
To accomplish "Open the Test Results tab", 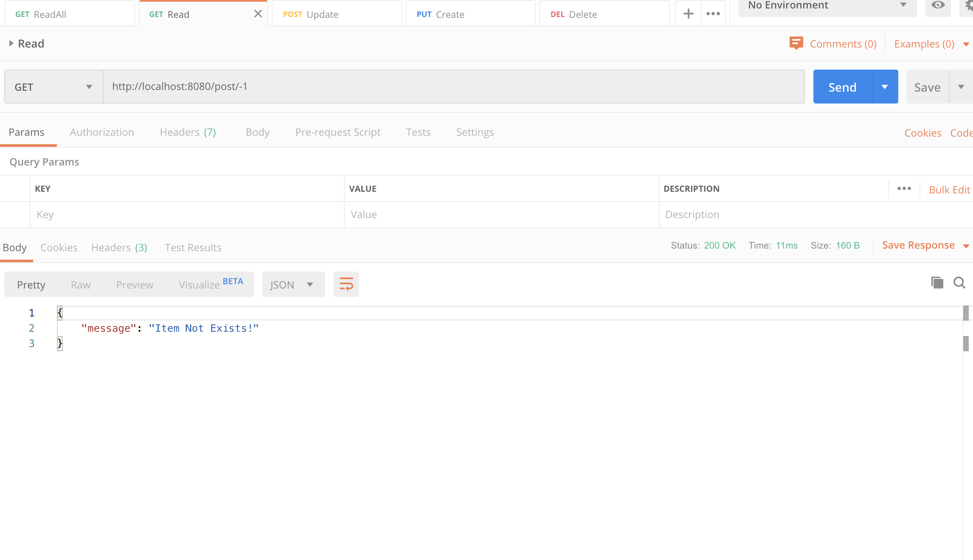I will 193,247.
